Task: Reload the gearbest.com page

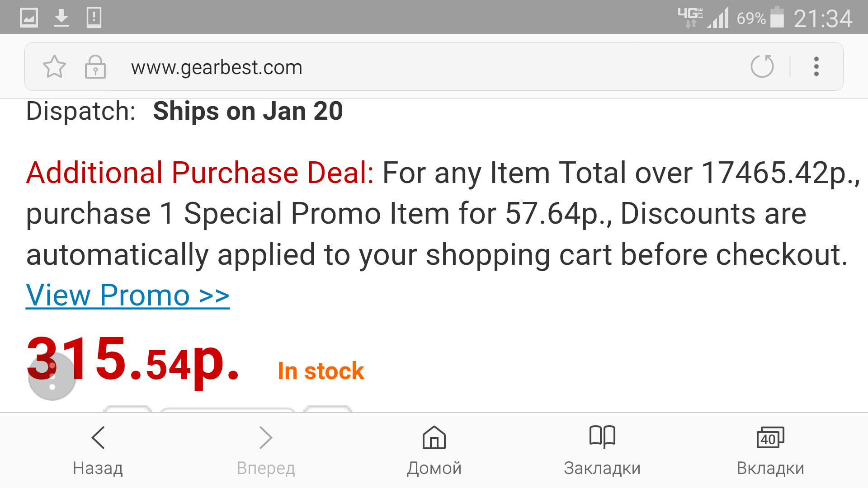Action: tap(762, 67)
